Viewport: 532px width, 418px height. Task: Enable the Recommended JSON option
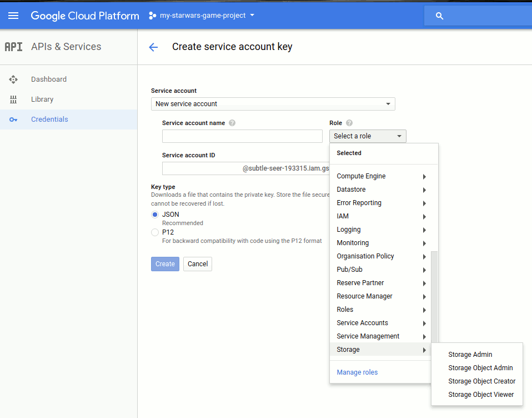tap(155, 214)
